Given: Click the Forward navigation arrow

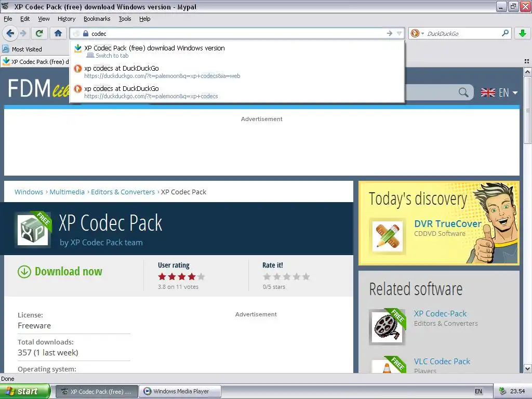Looking at the screenshot, I should [x=23, y=33].
